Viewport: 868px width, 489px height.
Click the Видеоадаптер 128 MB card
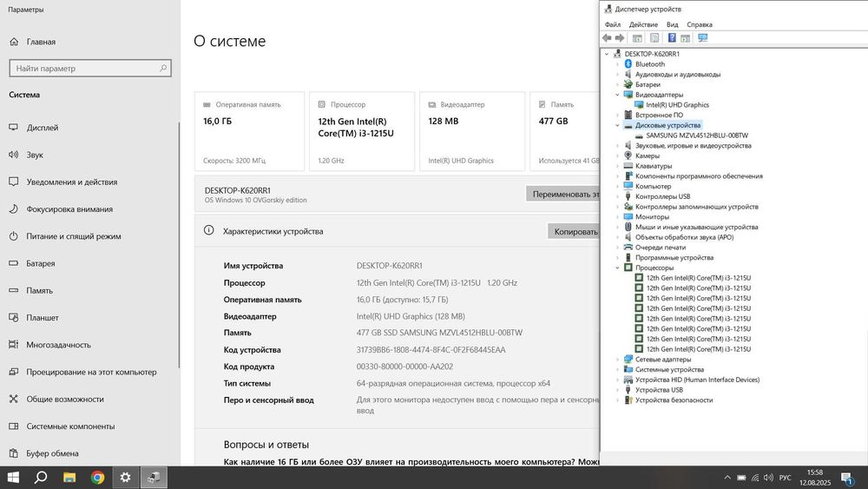[472, 131]
